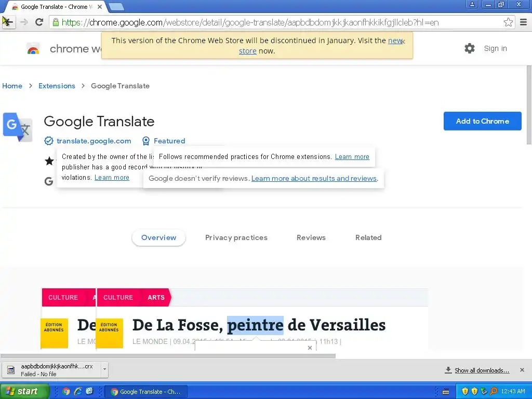
Task: Click the black rating star icon
Action: pyautogui.click(x=49, y=161)
